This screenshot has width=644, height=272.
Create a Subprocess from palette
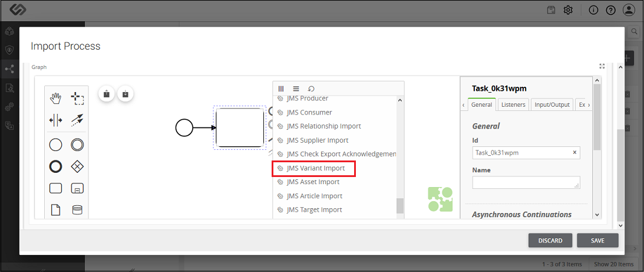point(77,188)
